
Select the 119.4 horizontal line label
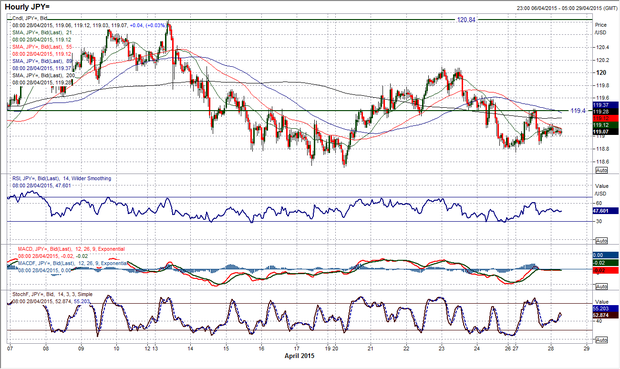pyautogui.click(x=578, y=111)
